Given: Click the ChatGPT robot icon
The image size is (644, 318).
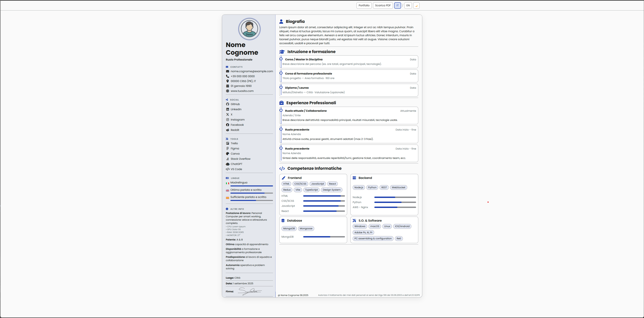Looking at the screenshot, I should point(228,164).
